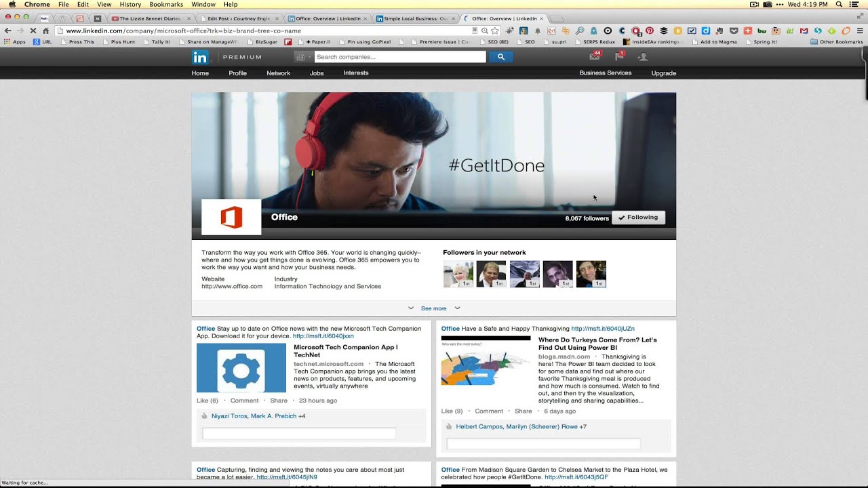
Task: Open the messages envelope icon
Action: click(x=595, y=57)
